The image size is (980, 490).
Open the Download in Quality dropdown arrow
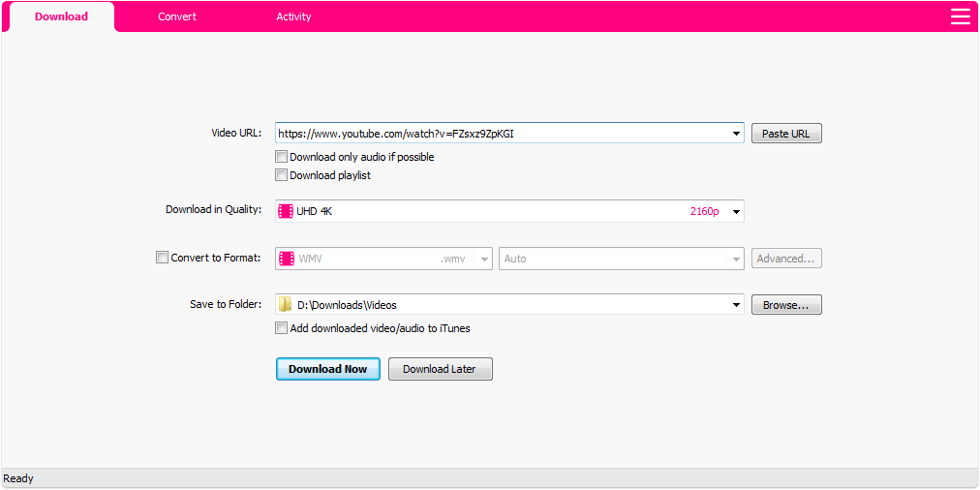736,212
